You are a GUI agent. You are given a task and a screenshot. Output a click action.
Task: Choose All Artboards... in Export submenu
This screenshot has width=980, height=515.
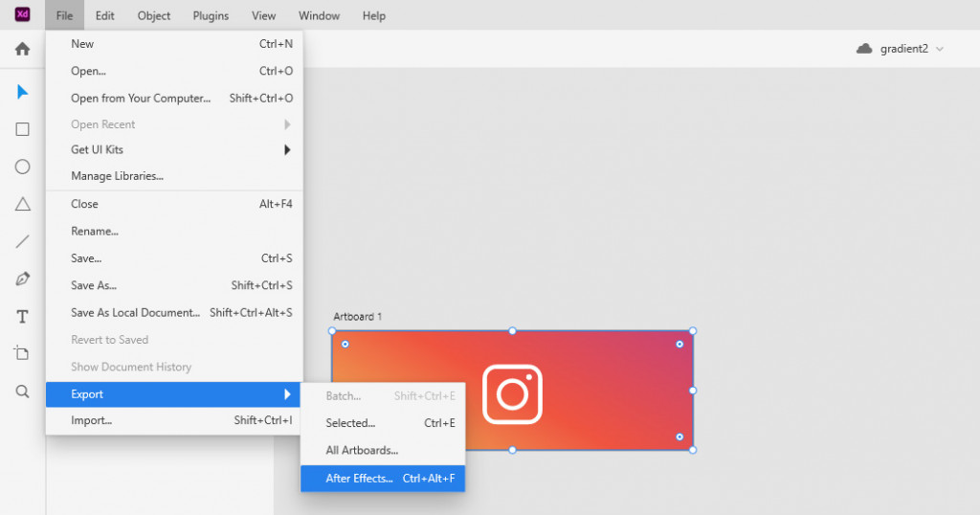383,450
